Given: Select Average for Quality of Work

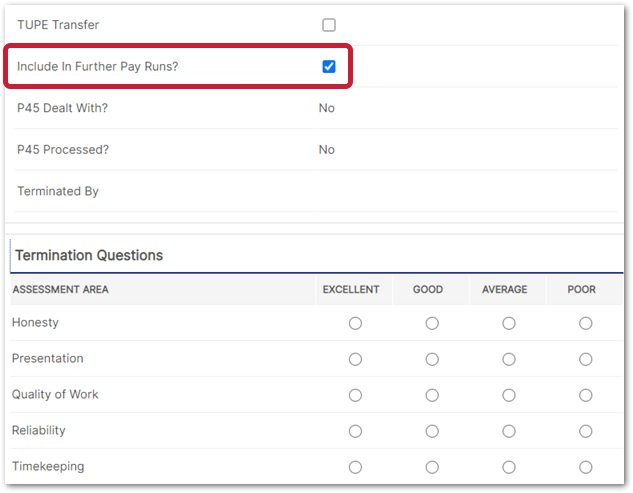Looking at the screenshot, I should (x=509, y=395).
